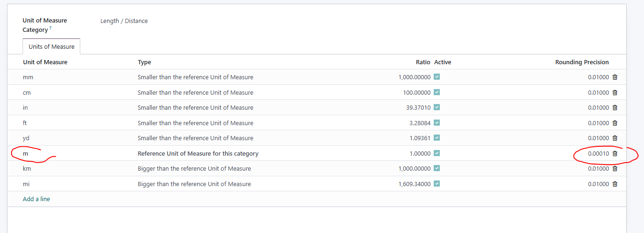This screenshot has width=644, height=233.
Task: Toggle Active checkbox for mm
Action: 437,77
